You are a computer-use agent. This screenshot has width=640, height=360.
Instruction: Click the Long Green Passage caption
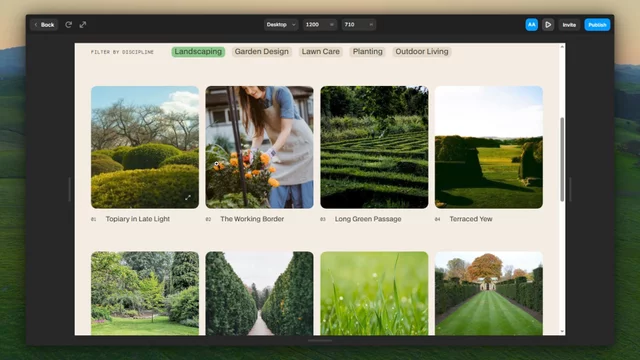coord(368,219)
